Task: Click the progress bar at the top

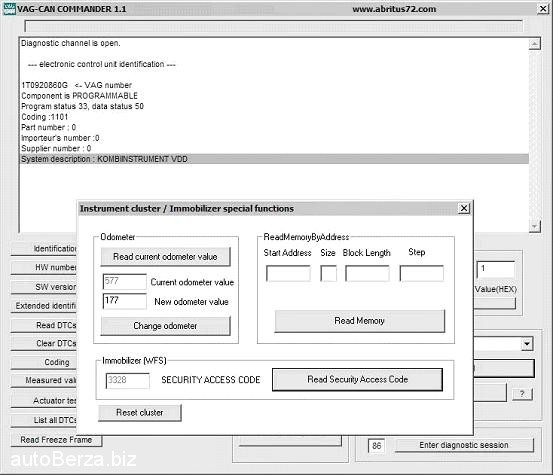Action: coord(274,26)
